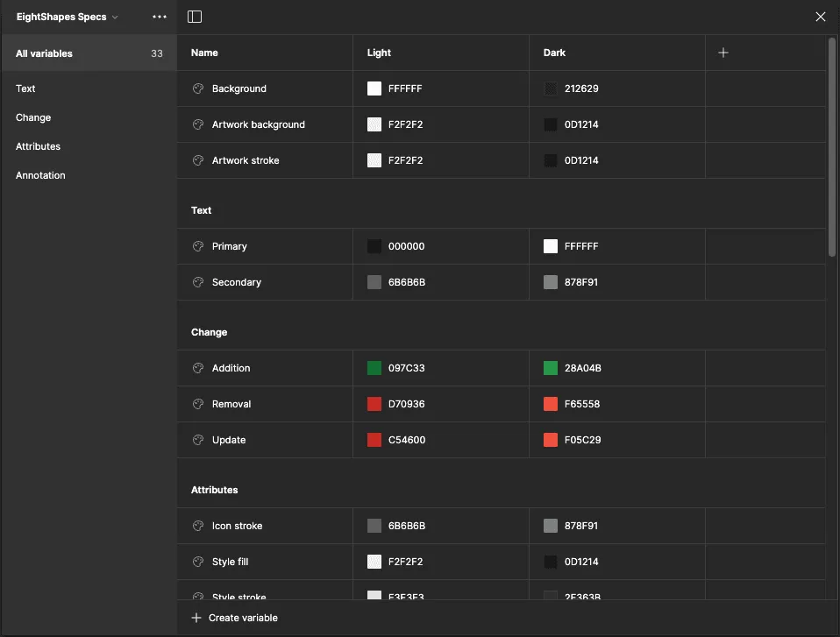Viewport: 840px width, 637px height.
Task: Select the Update variable name
Action: pyautogui.click(x=229, y=440)
